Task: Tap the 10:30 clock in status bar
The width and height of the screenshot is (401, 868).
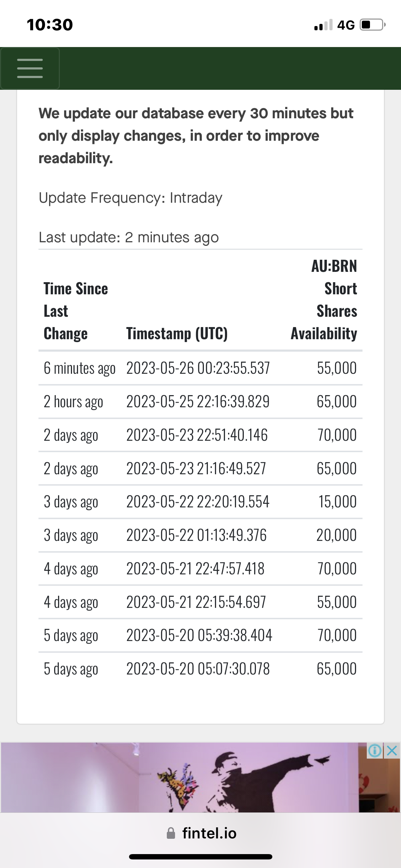Action: pos(50,25)
